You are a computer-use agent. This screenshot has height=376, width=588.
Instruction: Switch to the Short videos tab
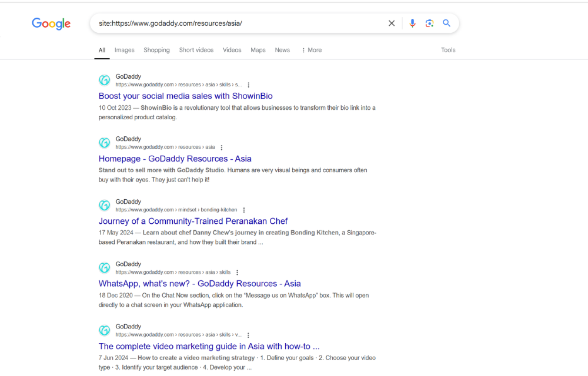coord(196,50)
